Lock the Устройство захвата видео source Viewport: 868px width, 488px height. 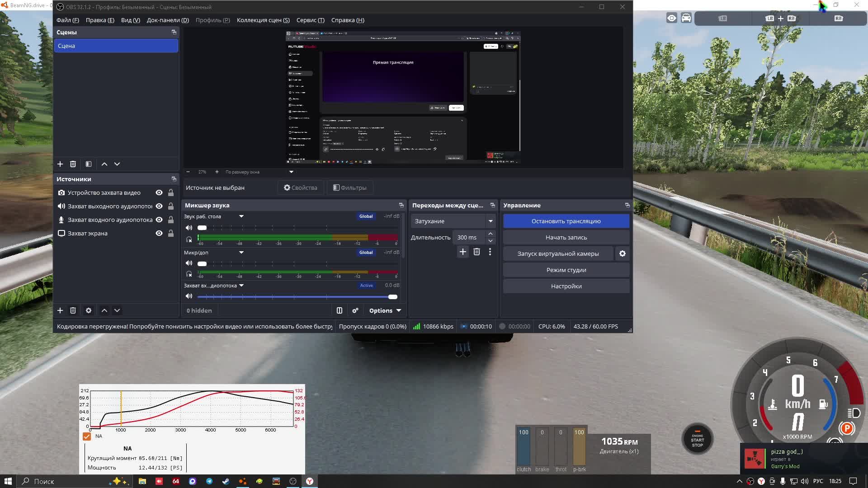coord(171,192)
